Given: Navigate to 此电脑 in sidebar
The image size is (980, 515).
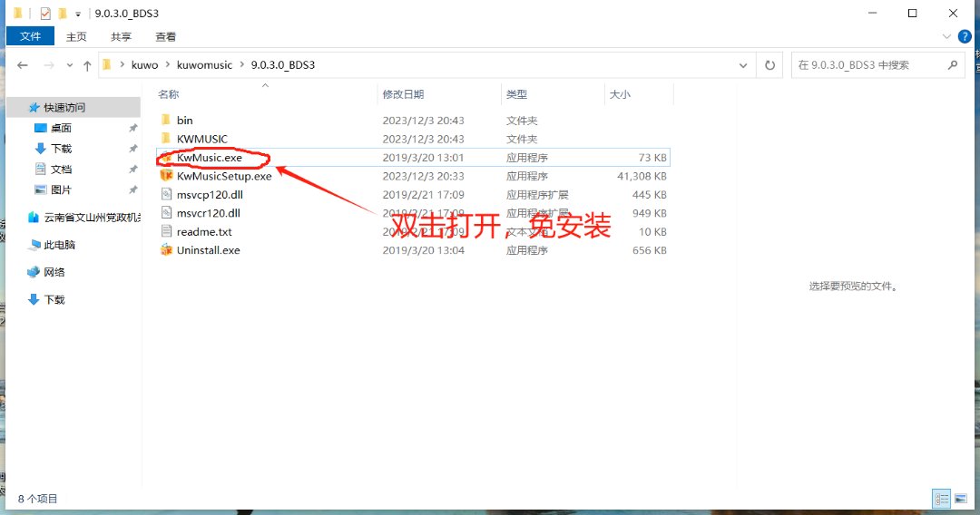Looking at the screenshot, I should pos(60,245).
